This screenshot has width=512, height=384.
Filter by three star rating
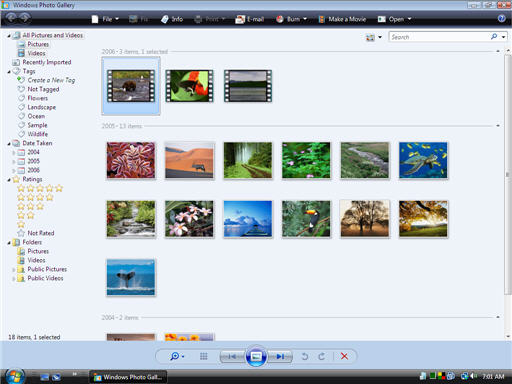click(x=30, y=206)
